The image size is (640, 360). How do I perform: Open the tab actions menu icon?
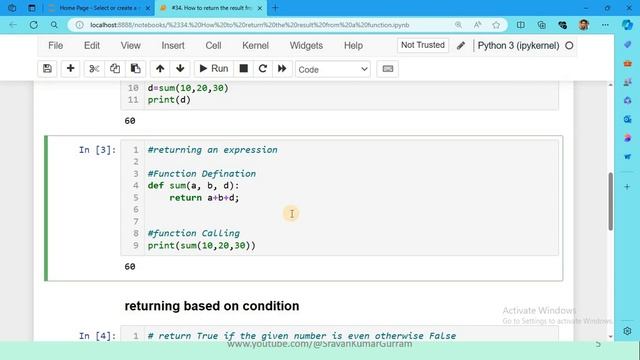coord(32,8)
